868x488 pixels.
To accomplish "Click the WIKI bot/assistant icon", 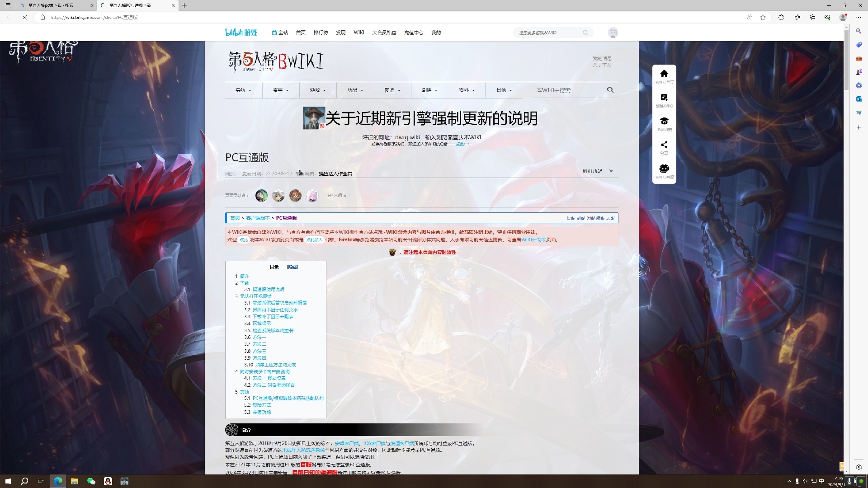I will pos(665,169).
